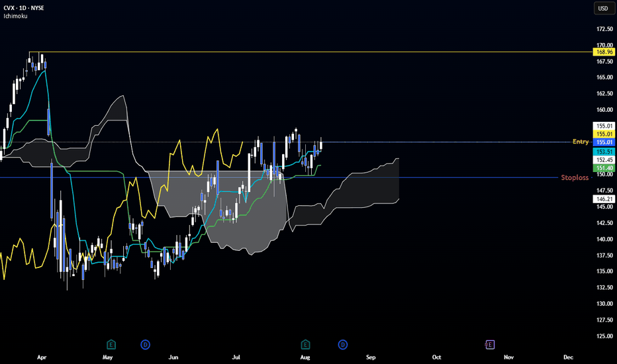Click the 125.00 price axis value
This screenshot has width=617, height=364.
tap(605, 336)
